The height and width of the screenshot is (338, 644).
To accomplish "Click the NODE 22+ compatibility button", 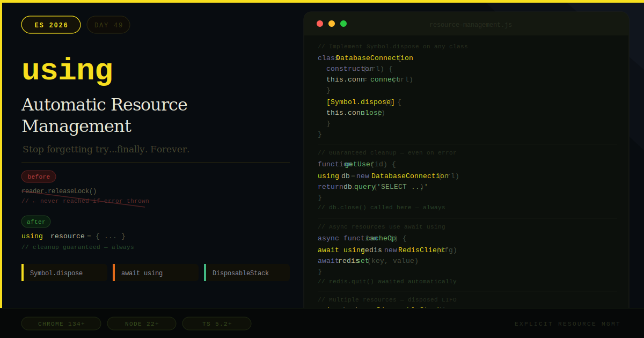I will click(x=141, y=324).
